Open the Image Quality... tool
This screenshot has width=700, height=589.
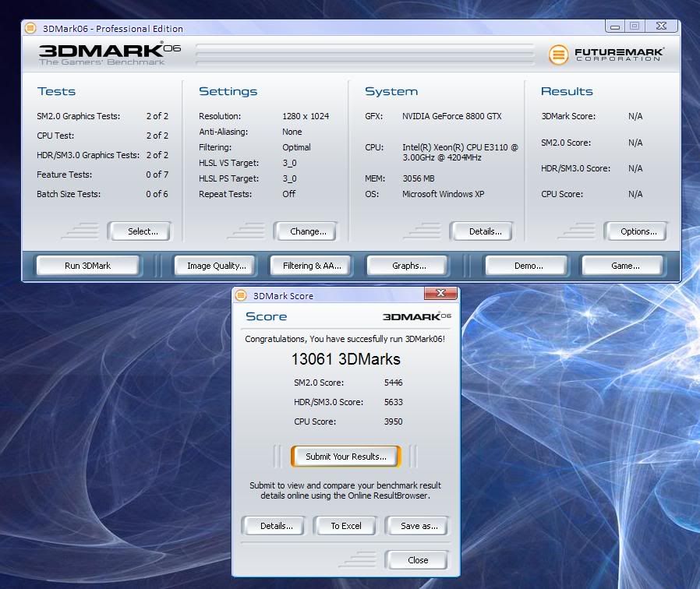click(216, 266)
